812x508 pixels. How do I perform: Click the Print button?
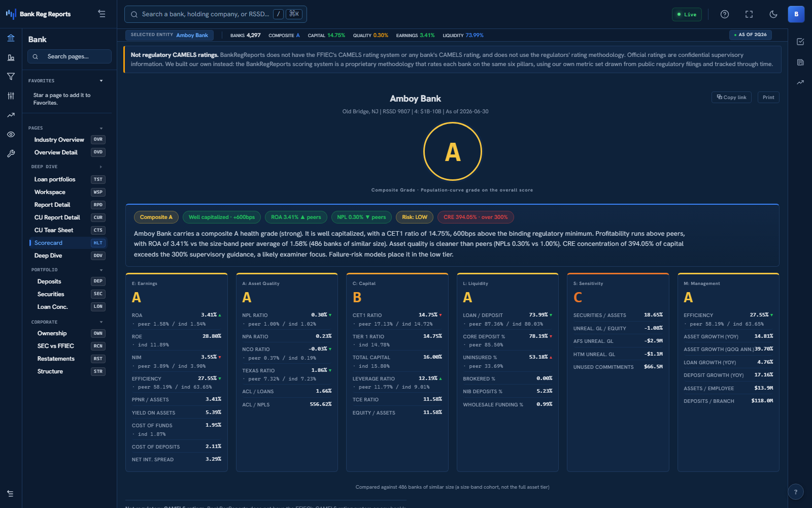[768, 97]
